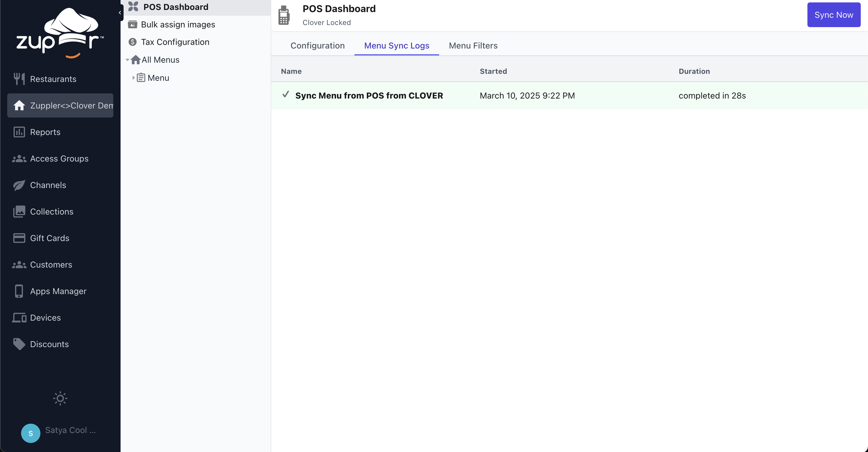Select Zuppler<>Clover Demo restaurant item

click(61, 105)
